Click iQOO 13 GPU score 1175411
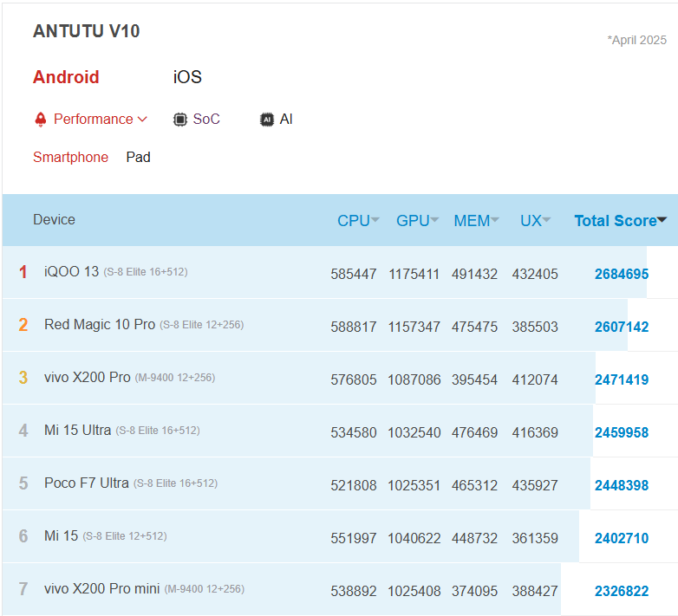678x616 pixels. click(x=414, y=274)
